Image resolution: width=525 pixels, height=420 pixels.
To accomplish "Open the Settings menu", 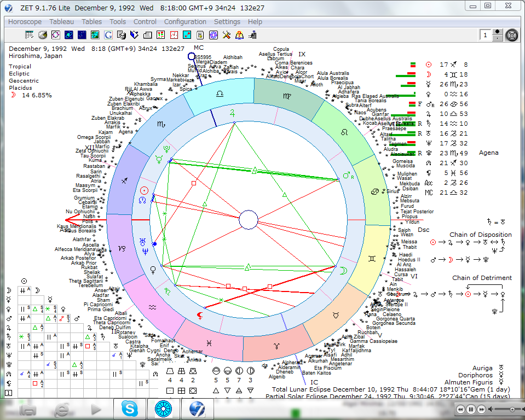I will (227, 22).
